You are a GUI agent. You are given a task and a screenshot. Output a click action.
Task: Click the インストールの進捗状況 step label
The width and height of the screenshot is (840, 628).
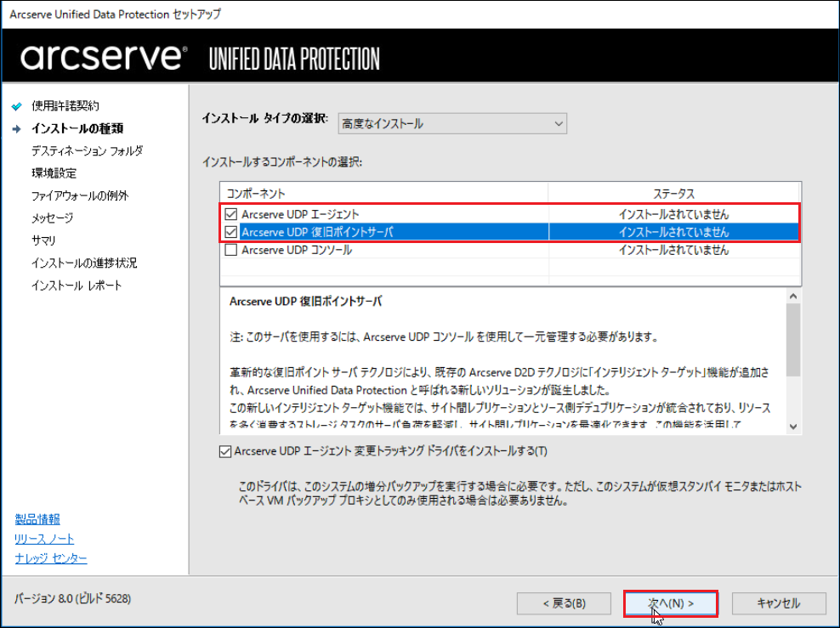(84, 263)
